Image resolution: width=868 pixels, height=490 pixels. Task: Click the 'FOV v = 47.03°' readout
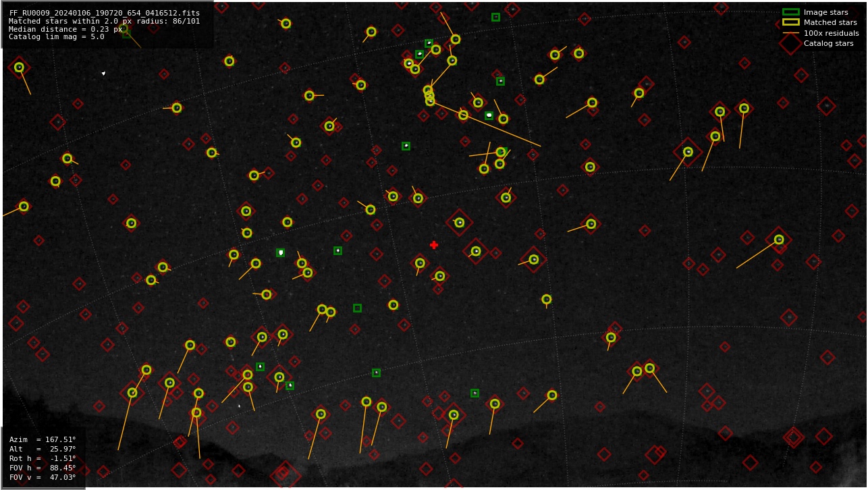pos(43,477)
